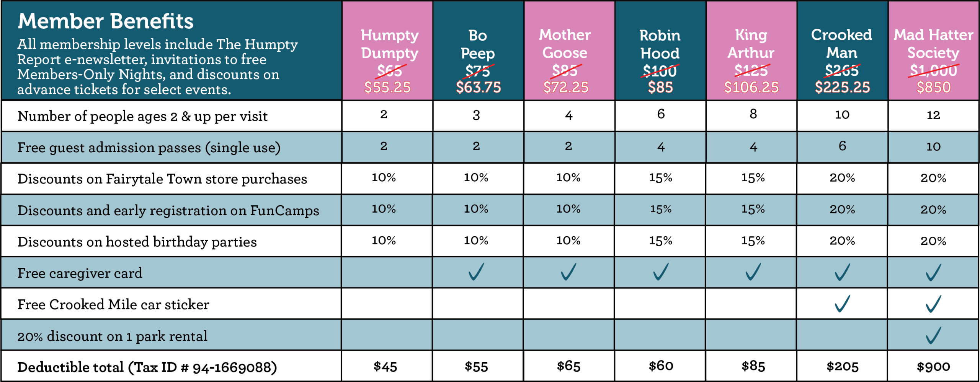
Task: Click the Bo Peep free caregiver card checkmark
Action: 476,272
